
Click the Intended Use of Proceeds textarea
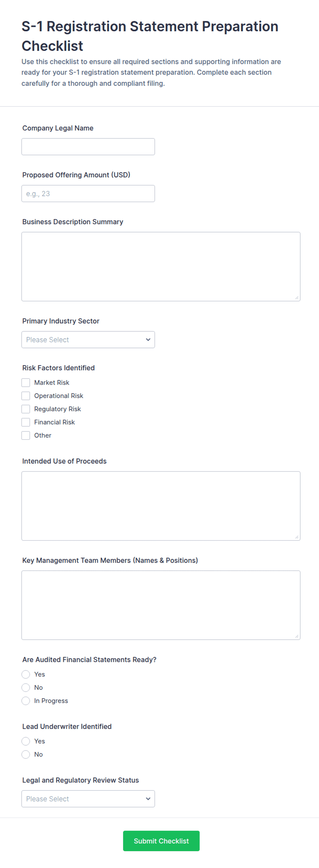point(161,506)
